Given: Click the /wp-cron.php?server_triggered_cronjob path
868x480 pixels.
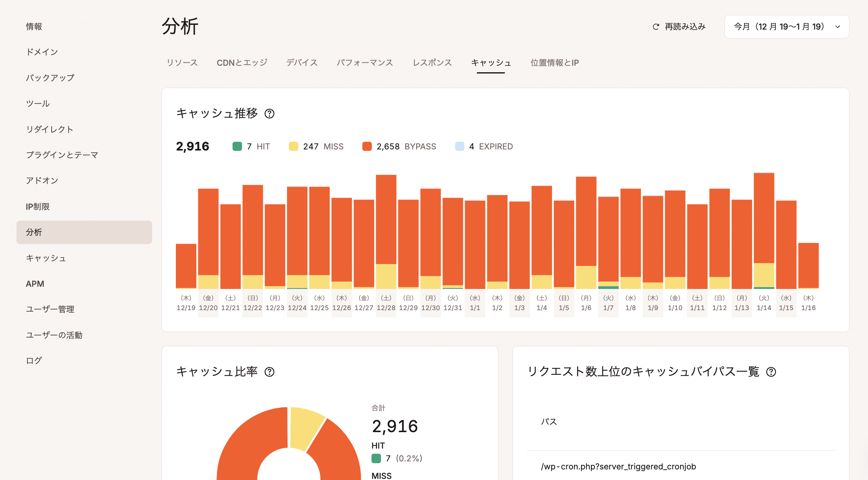Looking at the screenshot, I should pos(619,466).
